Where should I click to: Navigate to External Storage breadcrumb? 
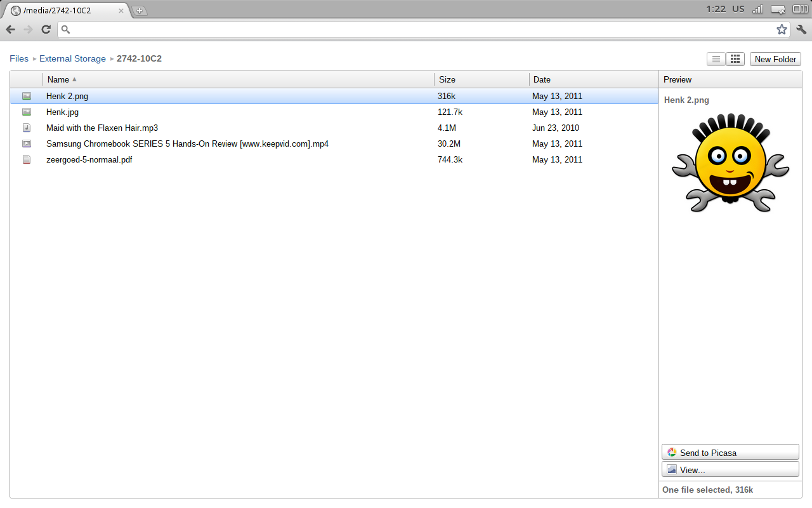click(72, 58)
